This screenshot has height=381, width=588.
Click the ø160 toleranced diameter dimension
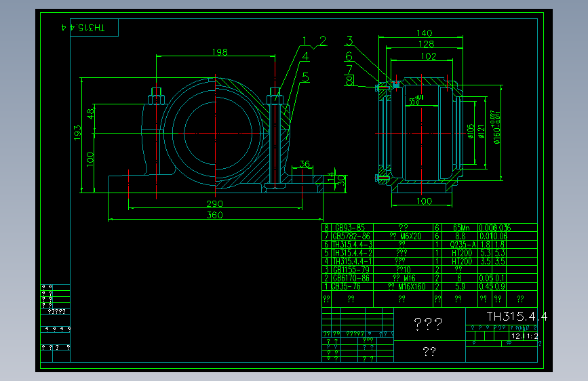(495, 127)
